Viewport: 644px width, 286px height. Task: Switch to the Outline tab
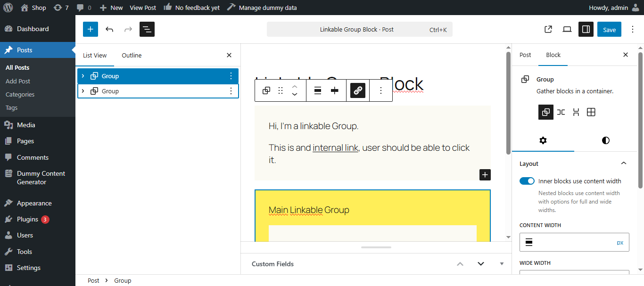[132, 55]
